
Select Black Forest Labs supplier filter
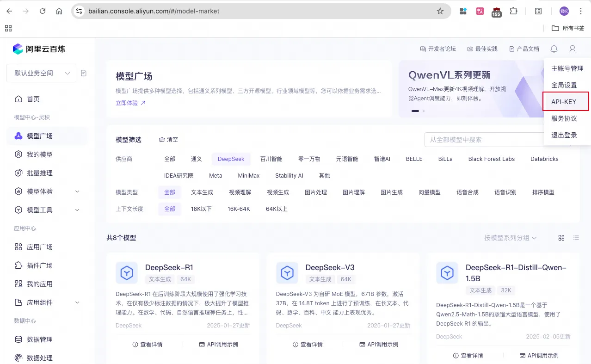pyautogui.click(x=492, y=159)
